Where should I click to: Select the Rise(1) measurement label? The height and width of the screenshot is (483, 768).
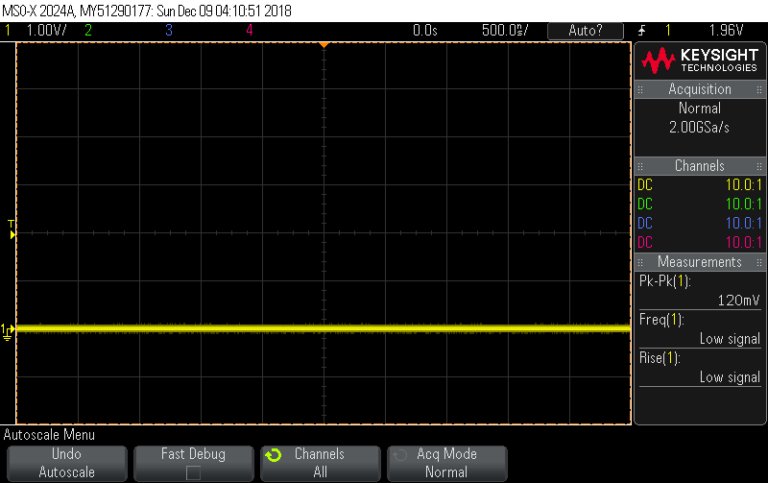click(660, 358)
